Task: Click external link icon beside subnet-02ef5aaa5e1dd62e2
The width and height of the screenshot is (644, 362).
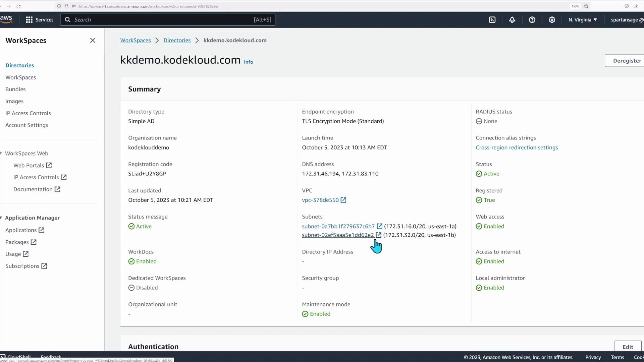Action: (378, 235)
